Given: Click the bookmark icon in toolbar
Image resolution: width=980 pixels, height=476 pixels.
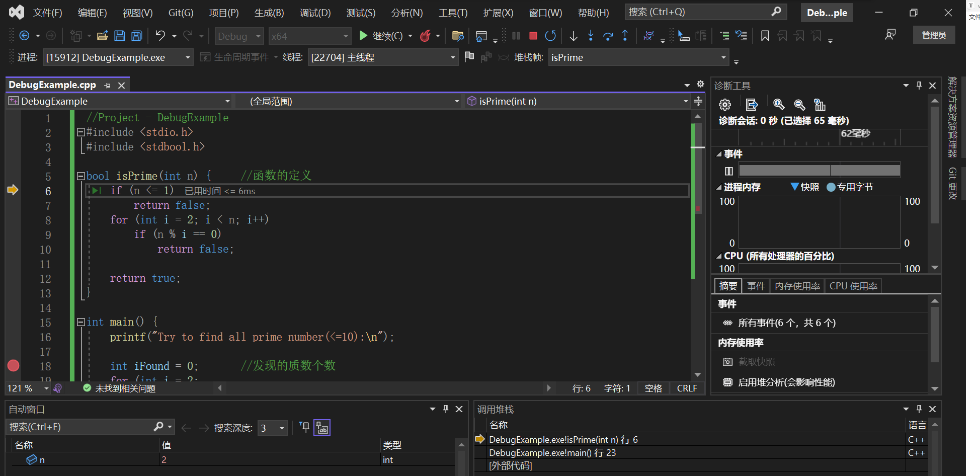Looking at the screenshot, I should [765, 36].
